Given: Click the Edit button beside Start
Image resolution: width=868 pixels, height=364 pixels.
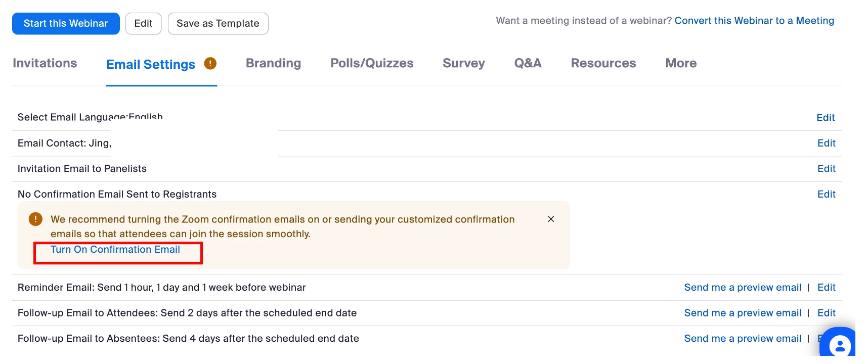Looking at the screenshot, I should pyautogui.click(x=143, y=24).
